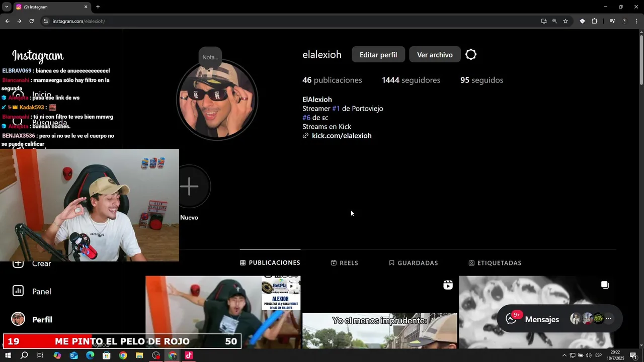Click the #6 hashtag in bio
Screen dimensions: 644x362
tap(306, 118)
